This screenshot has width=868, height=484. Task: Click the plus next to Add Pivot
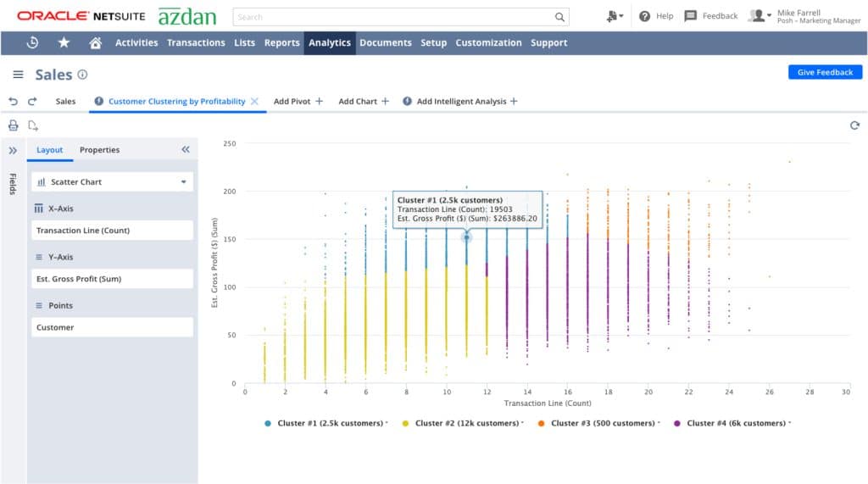(x=319, y=102)
